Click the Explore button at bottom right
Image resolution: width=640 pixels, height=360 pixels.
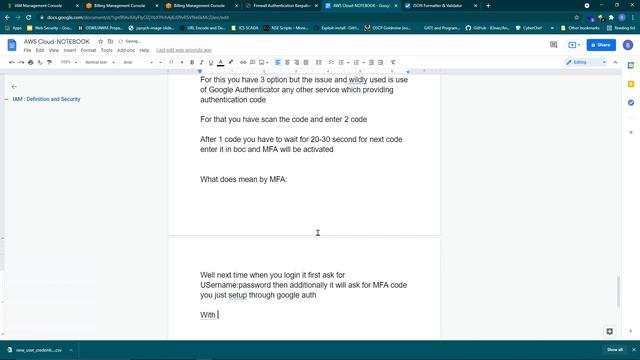pyautogui.click(x=609, y=331)
